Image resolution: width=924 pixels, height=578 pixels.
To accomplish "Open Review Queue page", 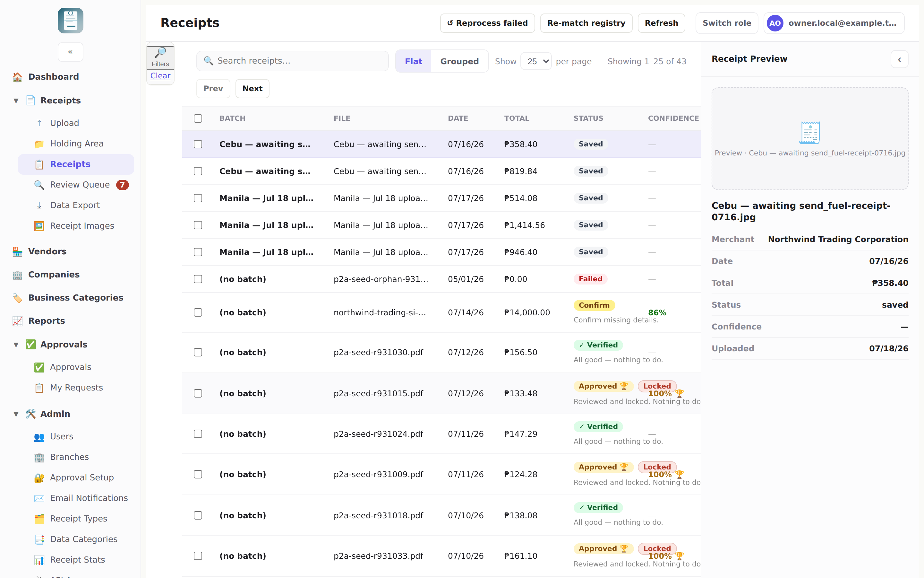I will pos(76,185).
